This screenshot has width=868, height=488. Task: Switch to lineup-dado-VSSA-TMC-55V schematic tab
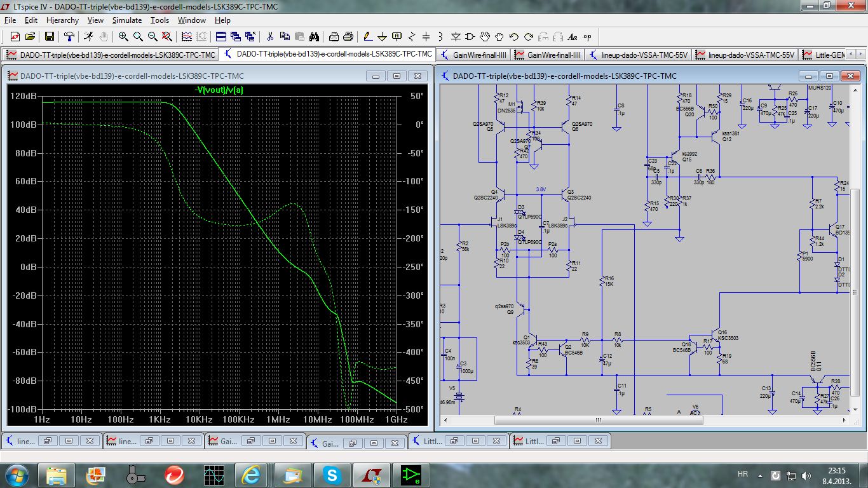(x=639, y=55)
